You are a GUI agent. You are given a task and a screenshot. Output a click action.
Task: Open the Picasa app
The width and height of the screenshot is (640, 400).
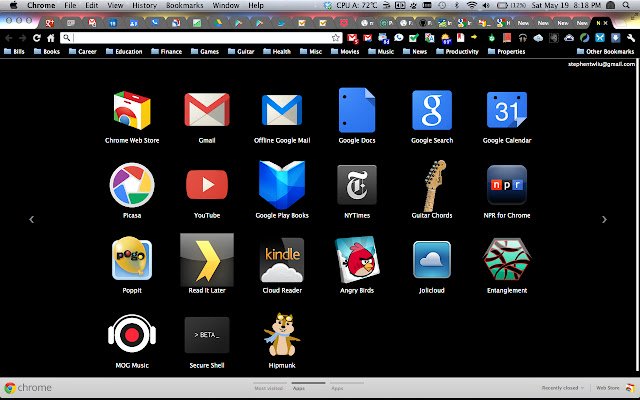pos(132,185)
